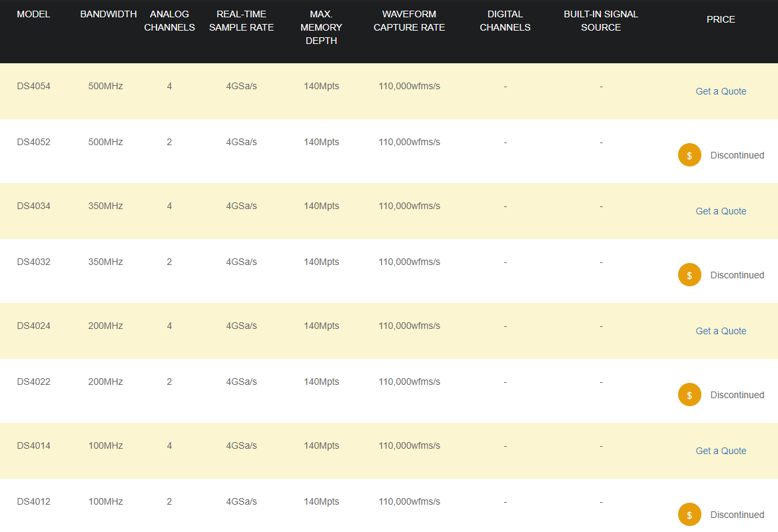778x532 pixels.
Task: Click the BANDWIDTH column header
Action: [109, 14]
